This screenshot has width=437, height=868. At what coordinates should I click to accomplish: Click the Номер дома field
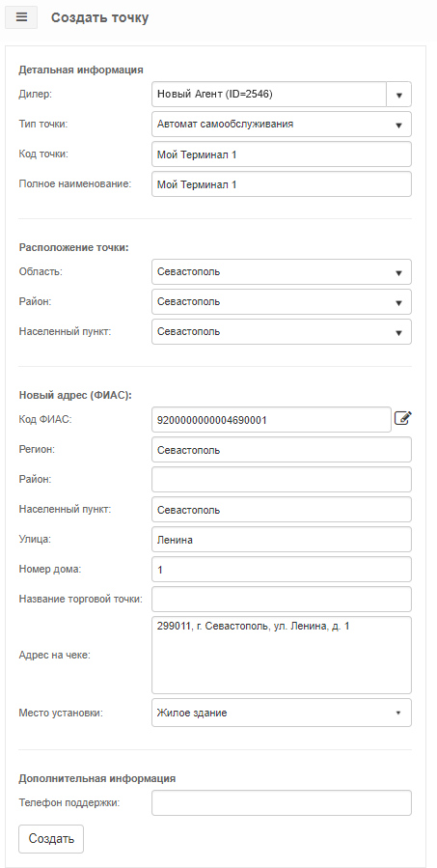tap(282, 569)
